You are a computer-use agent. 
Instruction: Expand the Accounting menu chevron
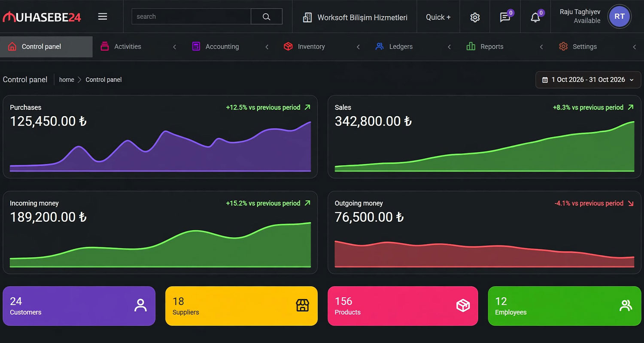click(x=267, y=47)
